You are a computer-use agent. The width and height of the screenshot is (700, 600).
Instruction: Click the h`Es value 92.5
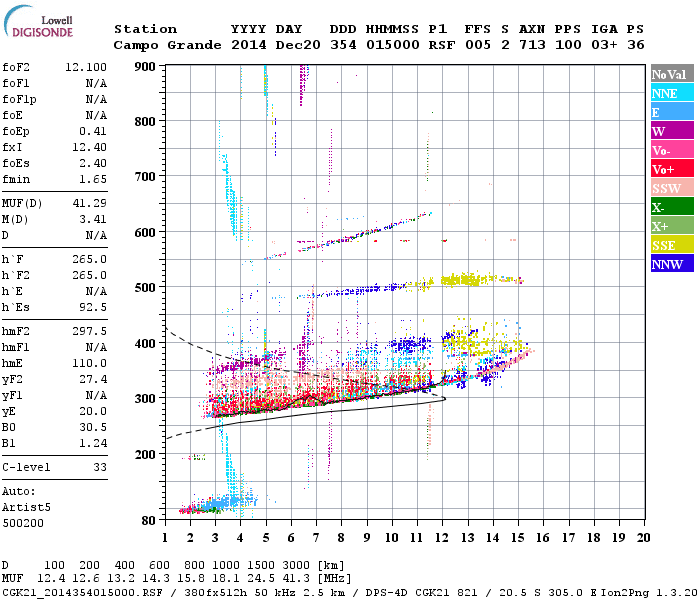[x=93, y=307]
